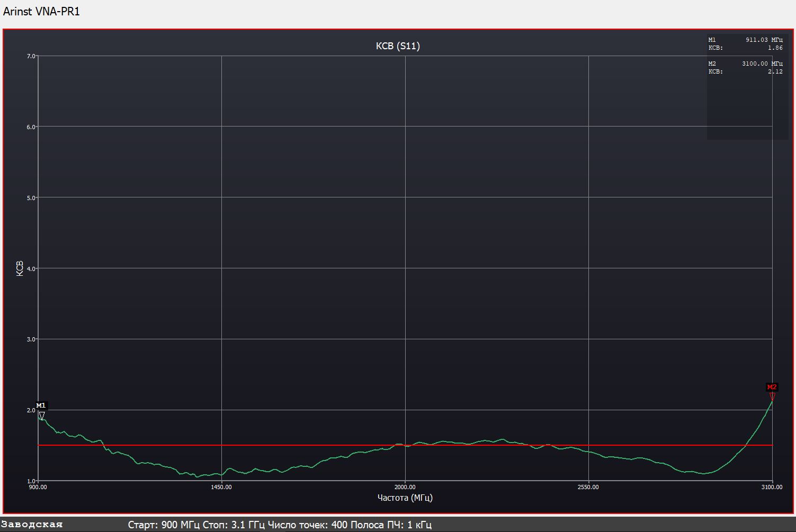Screen dimensions: 796x532
Task: Click the "1.0" tick on the КСВ axis
Action: [x=31, y=481]
